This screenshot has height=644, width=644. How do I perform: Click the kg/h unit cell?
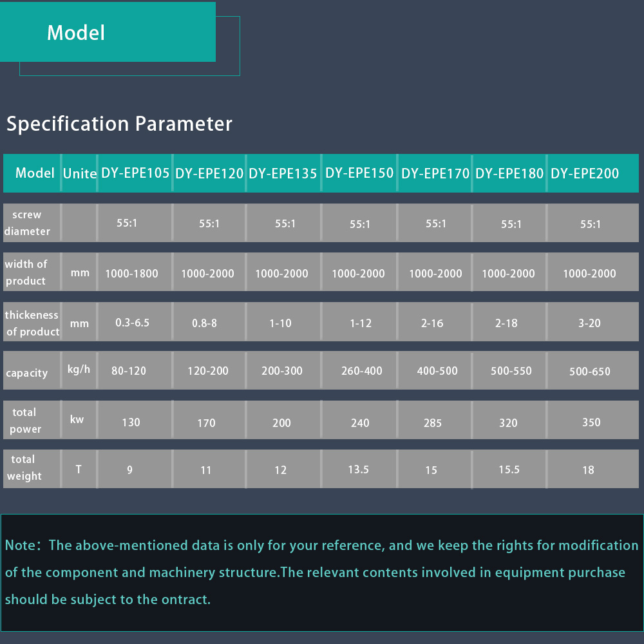[x=79, y=369]
